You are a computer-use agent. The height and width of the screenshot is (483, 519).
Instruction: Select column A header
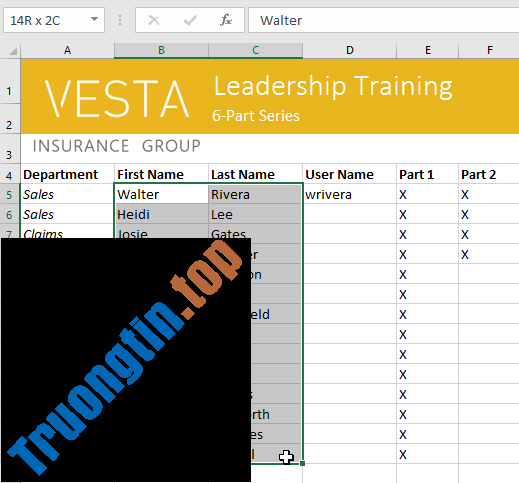[x=67, y=50]
